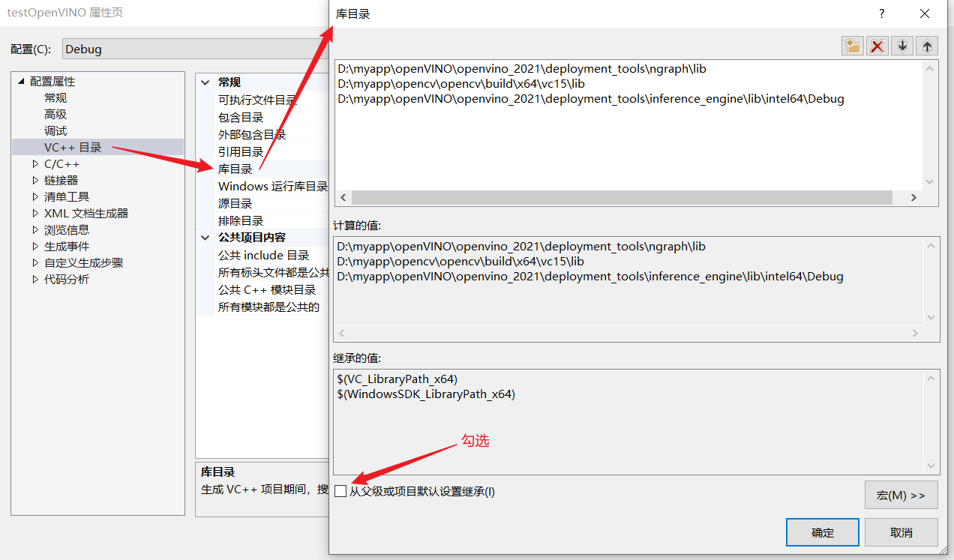Expand the 浏览信息 tree node

pyautogui.click(x=35, y=229)
